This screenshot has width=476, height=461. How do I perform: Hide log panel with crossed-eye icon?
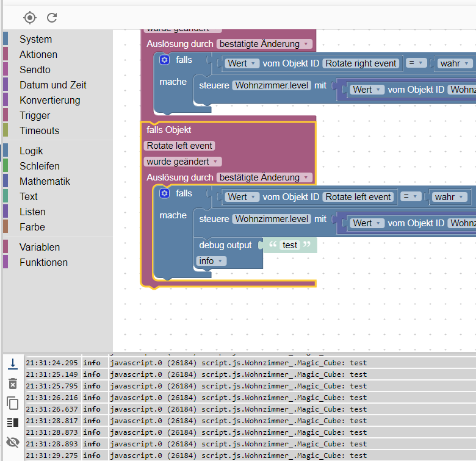point(13,442)
